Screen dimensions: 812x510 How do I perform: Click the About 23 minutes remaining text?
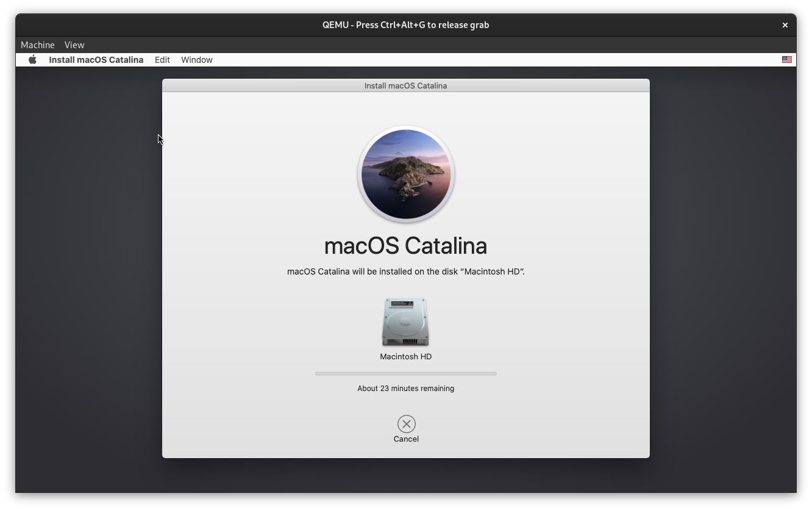(x=405, y=388)
